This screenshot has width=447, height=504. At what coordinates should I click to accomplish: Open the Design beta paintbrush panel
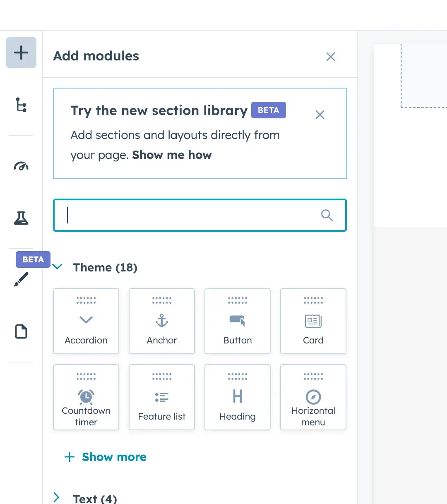coord(21,279)
